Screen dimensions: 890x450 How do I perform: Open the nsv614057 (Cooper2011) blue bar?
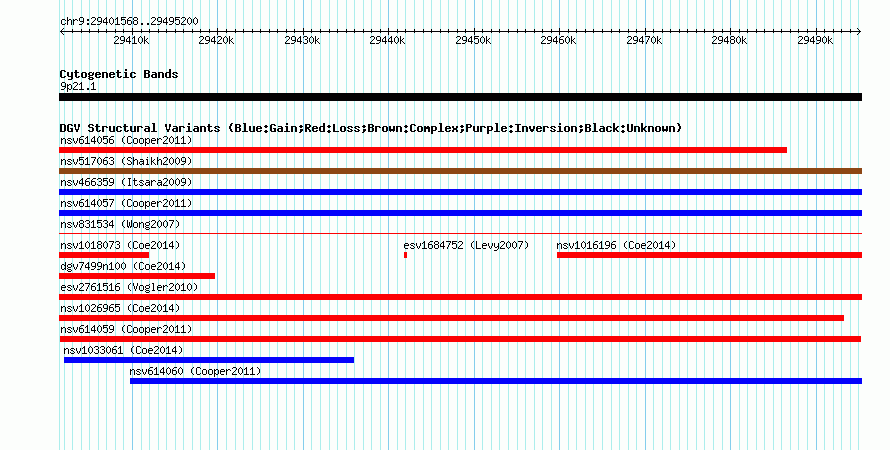click(x=460, y=213)
